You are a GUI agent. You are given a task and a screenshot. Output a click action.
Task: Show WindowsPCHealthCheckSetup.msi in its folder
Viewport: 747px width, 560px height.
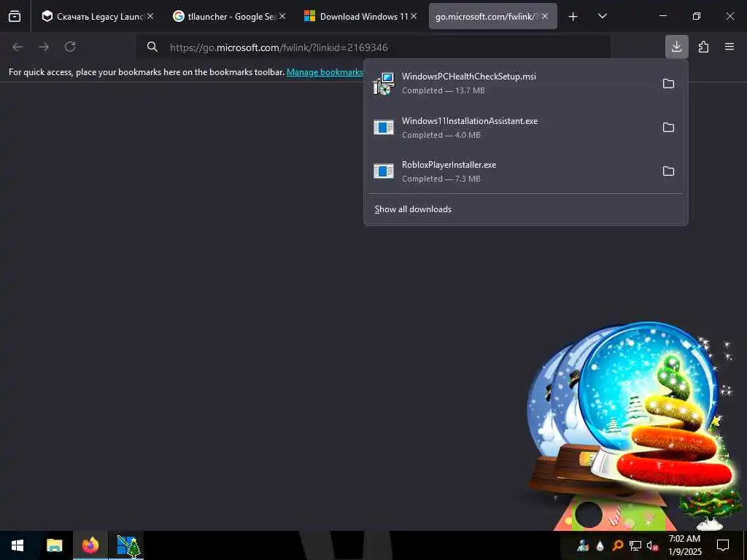tap(668, 84)
